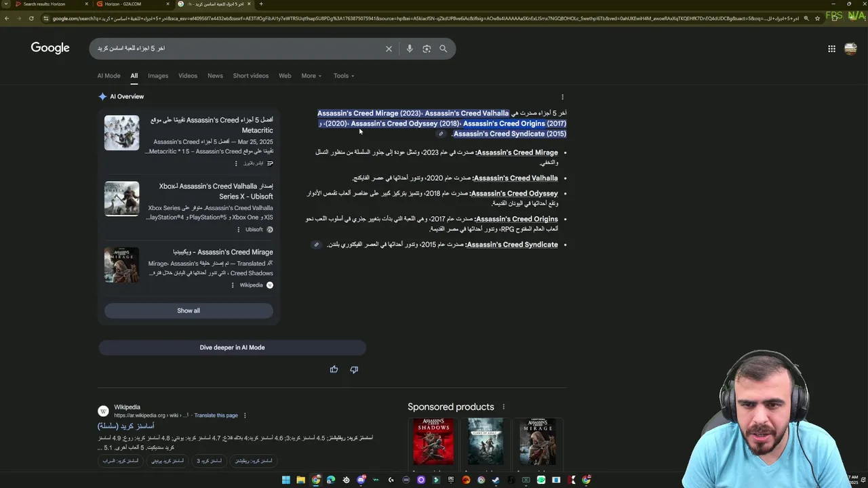
Task: Bookmark this page with star icon
Action: (x=818, y=18)
